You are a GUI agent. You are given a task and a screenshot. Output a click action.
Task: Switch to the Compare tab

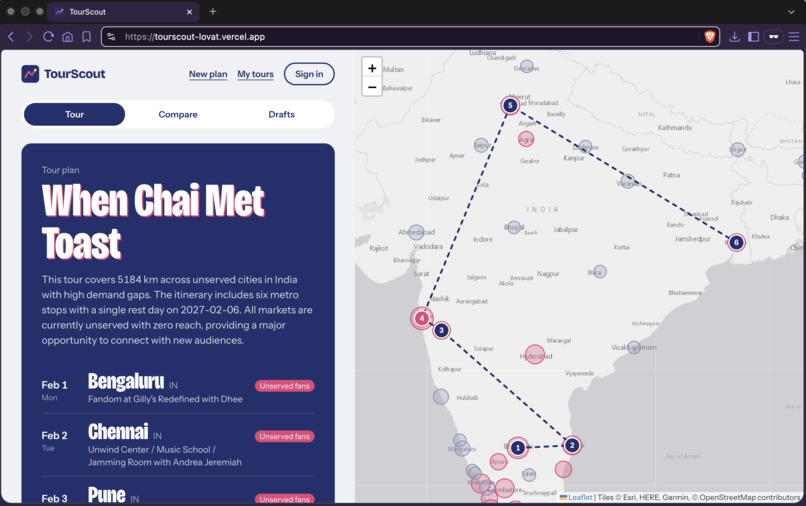pos(178,114)
